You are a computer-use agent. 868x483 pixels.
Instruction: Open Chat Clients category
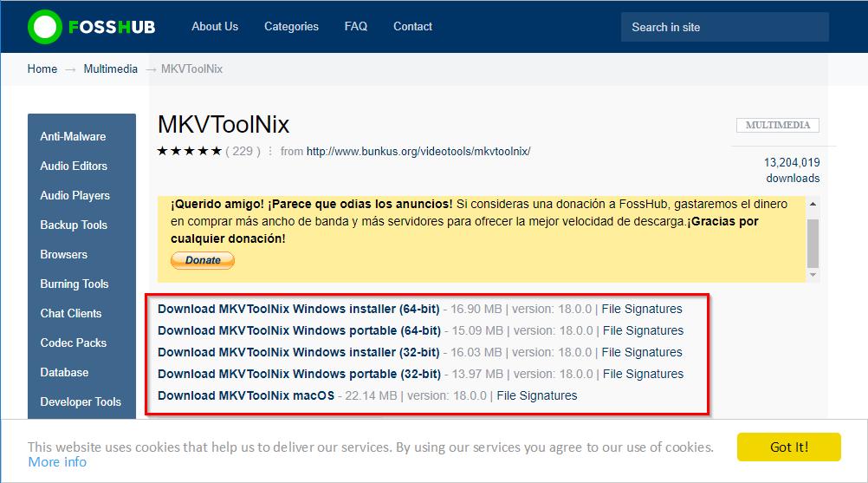71,313
